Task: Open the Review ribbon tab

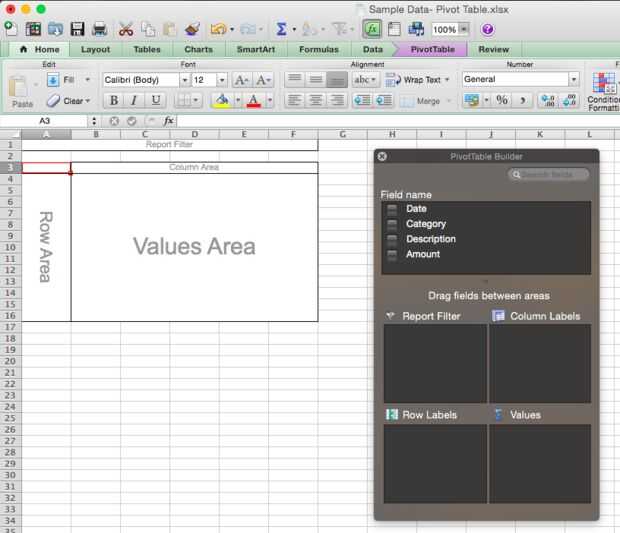Action: click(x=493, y=49)
